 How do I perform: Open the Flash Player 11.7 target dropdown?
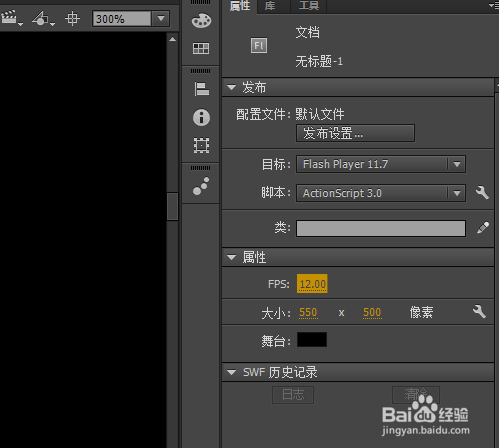tap(381, 164)
